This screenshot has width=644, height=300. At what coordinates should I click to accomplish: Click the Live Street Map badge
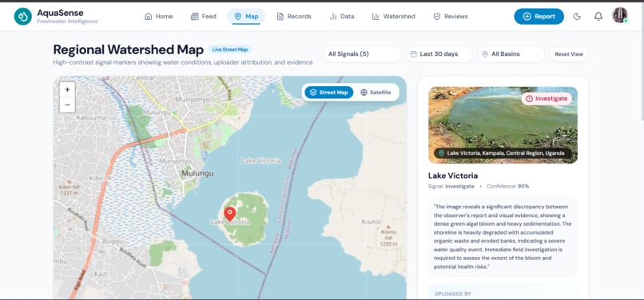230,49
